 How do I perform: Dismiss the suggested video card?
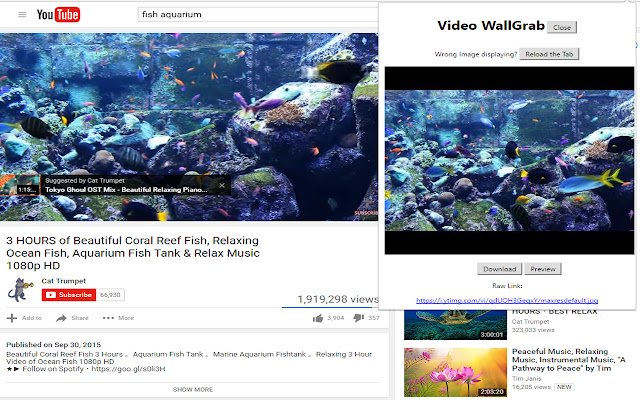pos(222,185)
